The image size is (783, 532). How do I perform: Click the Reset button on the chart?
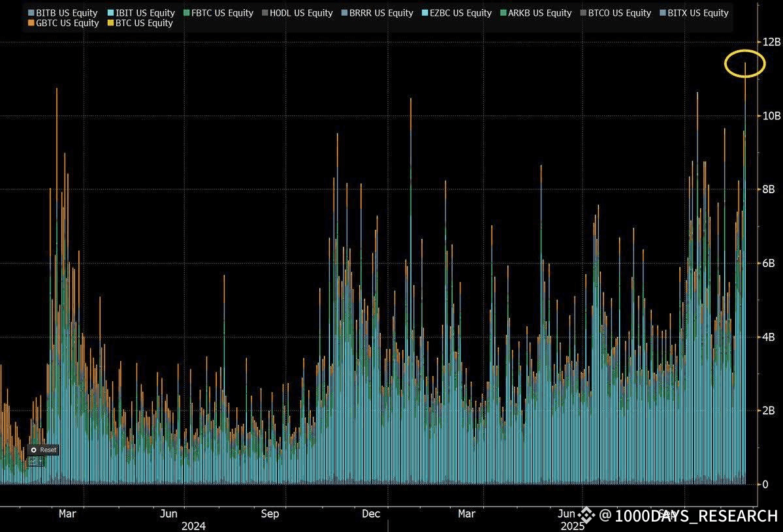tap(43, 450)
